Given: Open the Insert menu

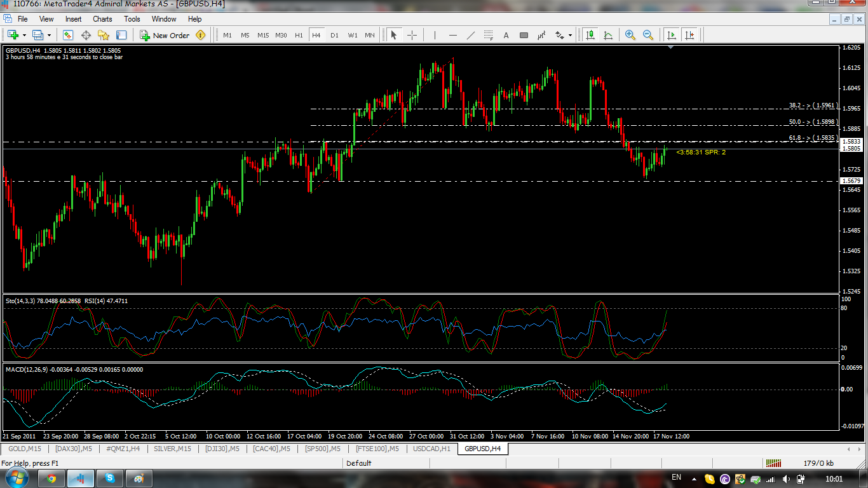Looking at the screenshot, I should 73,19.
